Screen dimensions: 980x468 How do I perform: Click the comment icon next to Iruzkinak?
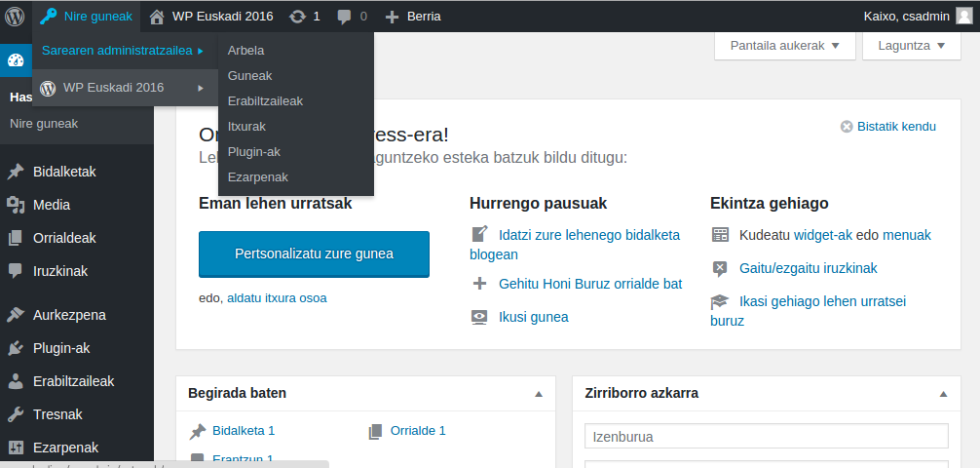click(x=15, y=272)
